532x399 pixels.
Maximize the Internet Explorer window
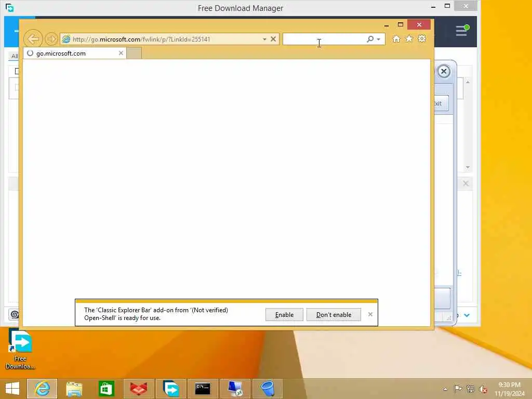401,25
